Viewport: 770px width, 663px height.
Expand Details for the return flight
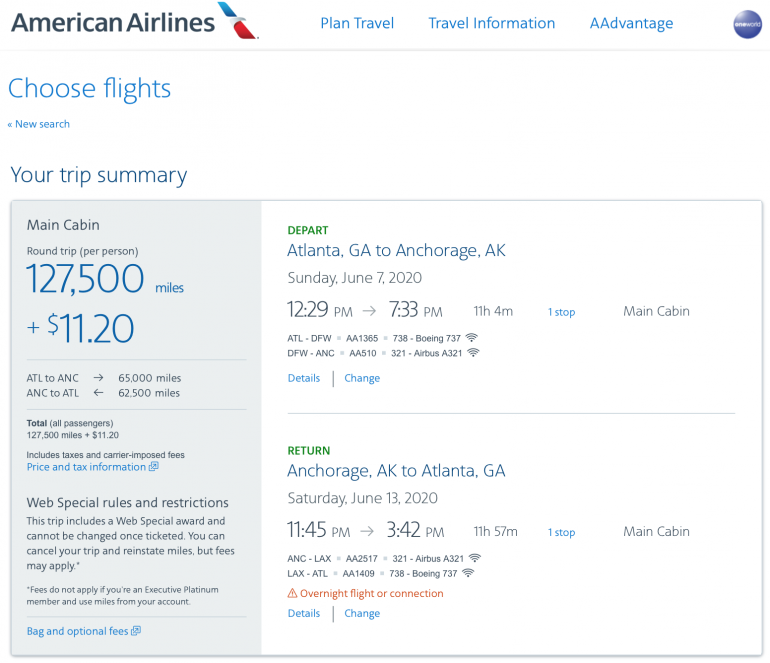[304, 613]
